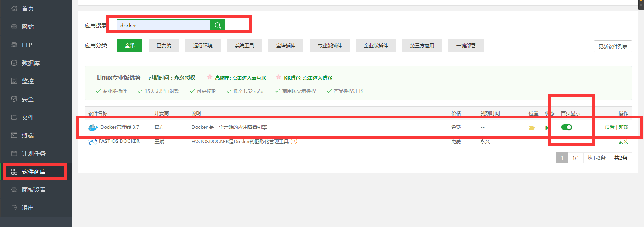Open the FTP sidebar item
This screenshot has height=227, width=644.
tap(36, 45)
